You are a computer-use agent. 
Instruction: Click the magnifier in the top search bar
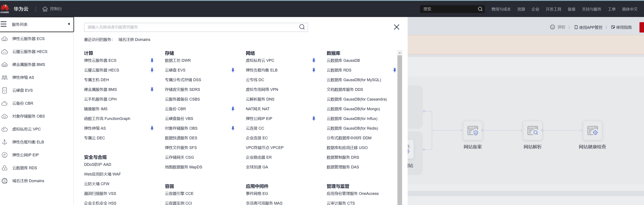[480, 9]
